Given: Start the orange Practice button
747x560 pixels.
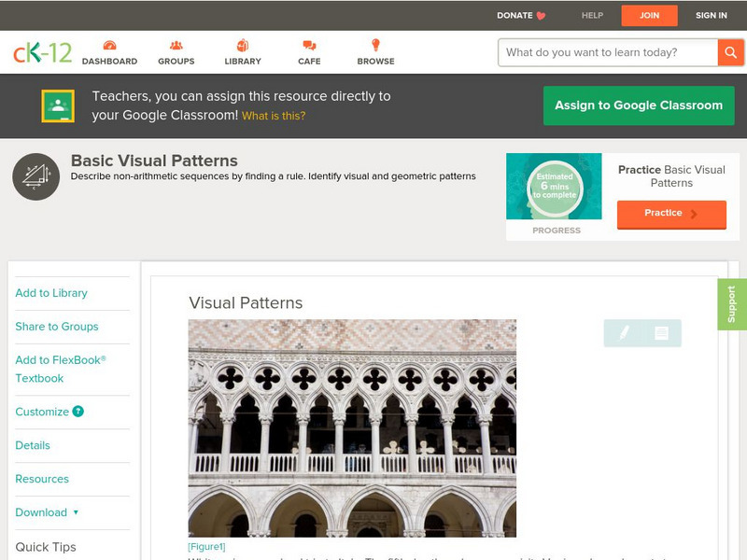Looking at the screenshot, I should 671,214.
